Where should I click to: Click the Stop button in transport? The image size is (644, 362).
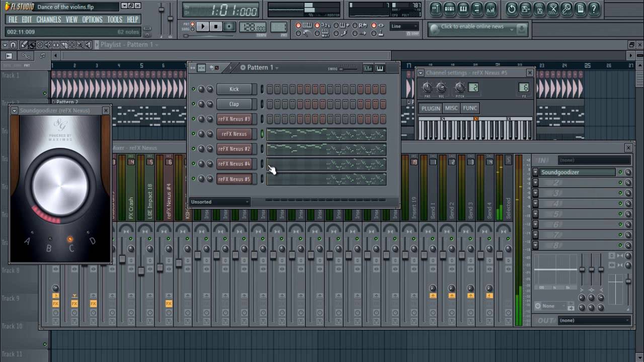216,27
